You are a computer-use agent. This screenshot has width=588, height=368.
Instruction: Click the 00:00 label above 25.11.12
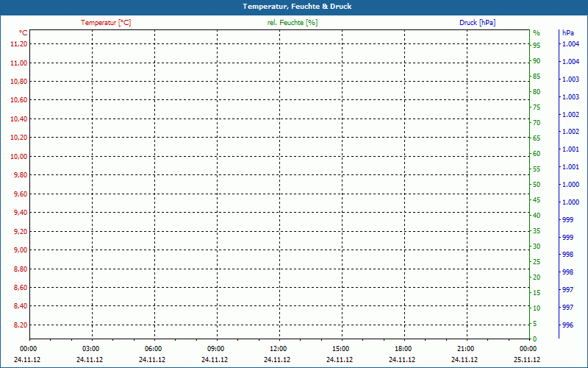coord(528,349)
